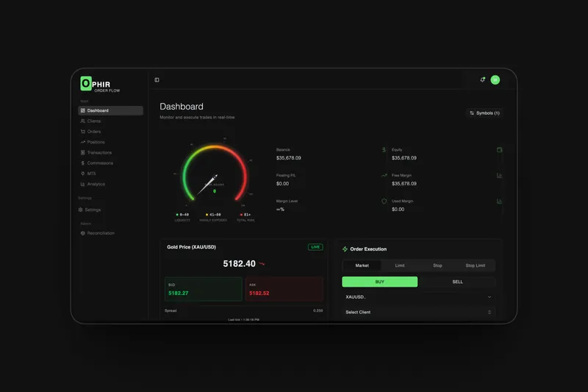This screenshot has height=392, width=588.
Task: Open the MT5 sidebar entry
Action: [111, 174]
